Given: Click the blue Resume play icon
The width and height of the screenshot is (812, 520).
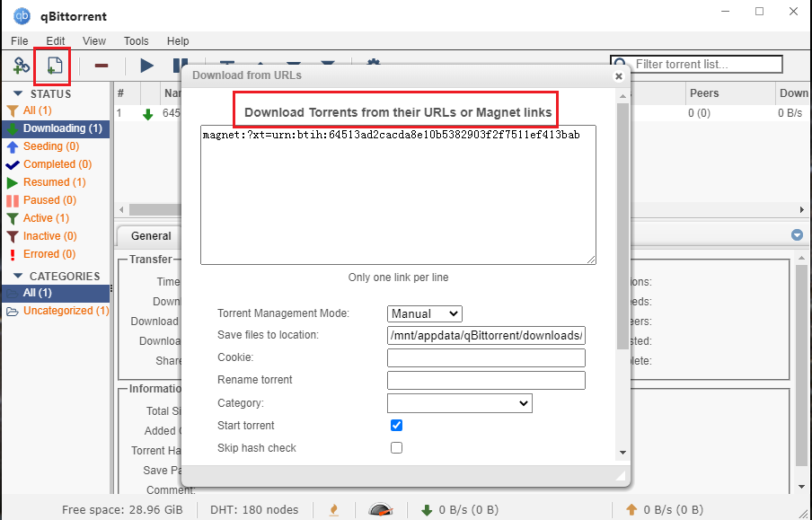Looking at the screenshot, I should pos(147,66).
